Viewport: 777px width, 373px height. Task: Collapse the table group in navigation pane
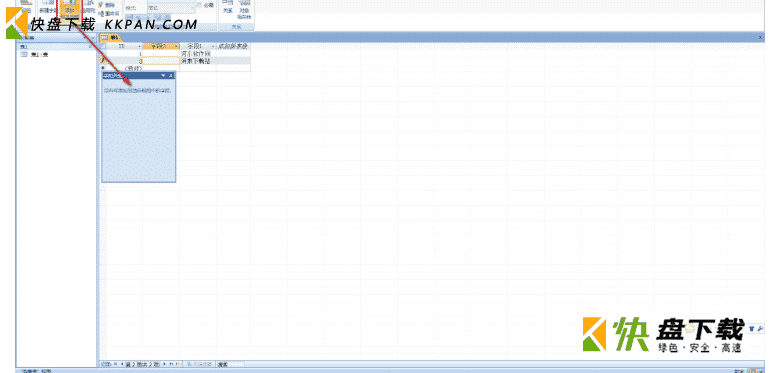click(x=90, y=47)
